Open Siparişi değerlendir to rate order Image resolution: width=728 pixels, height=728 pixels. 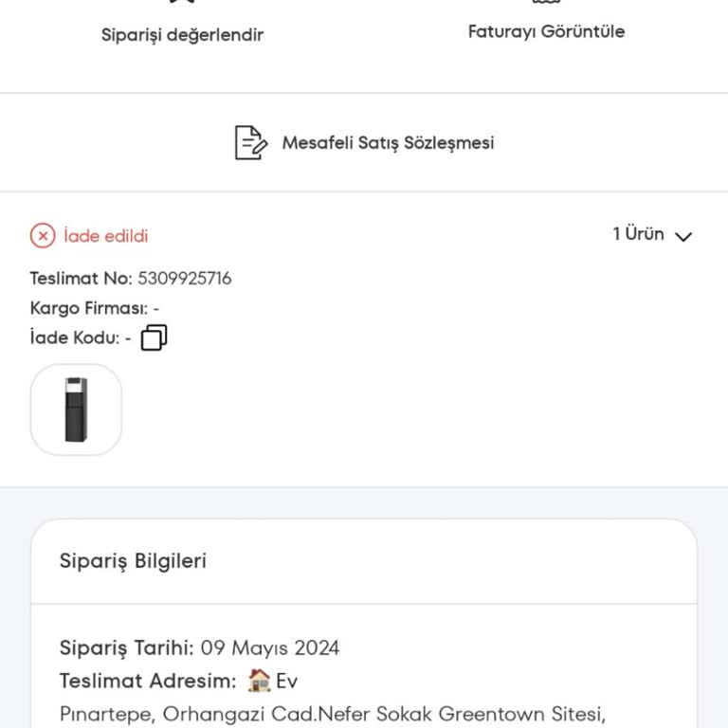tap(182, 35)
